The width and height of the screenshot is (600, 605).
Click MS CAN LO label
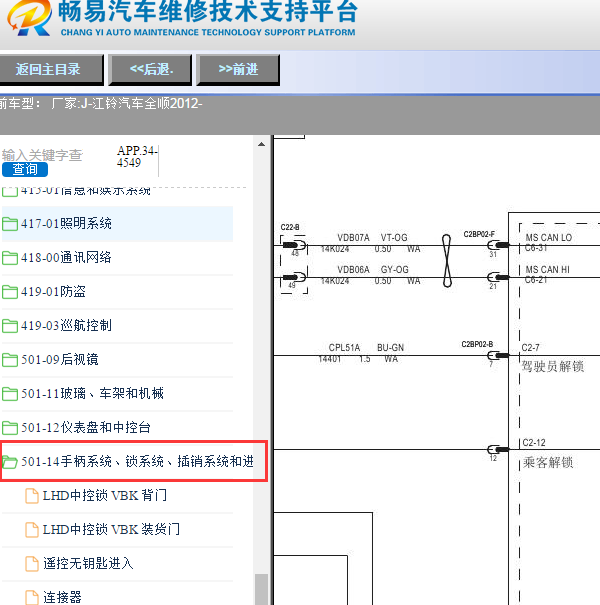click(x=549, y=238)
